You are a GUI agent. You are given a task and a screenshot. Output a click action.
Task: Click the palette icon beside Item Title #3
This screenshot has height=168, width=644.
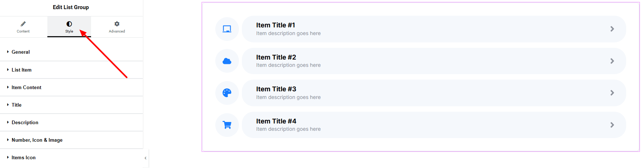click(x=227, y=93)
